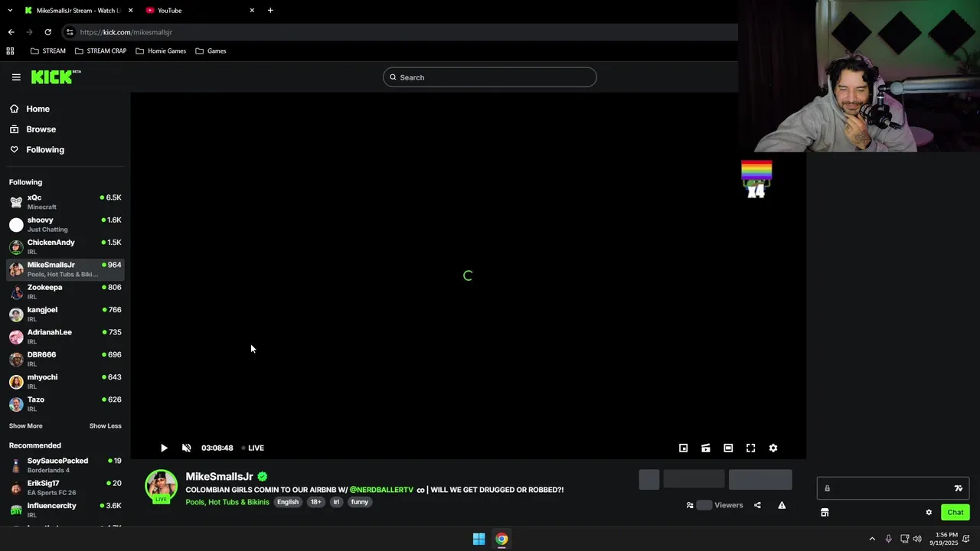The image size is (980, 551).
Task: Open the tab search dropdown arrow
Action: [x=10, y=11]
